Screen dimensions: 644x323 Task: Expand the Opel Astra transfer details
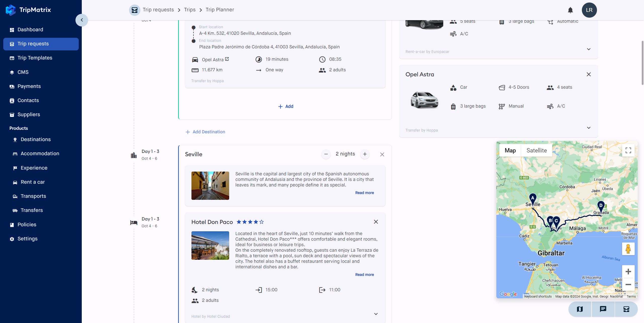pos(589,128)
